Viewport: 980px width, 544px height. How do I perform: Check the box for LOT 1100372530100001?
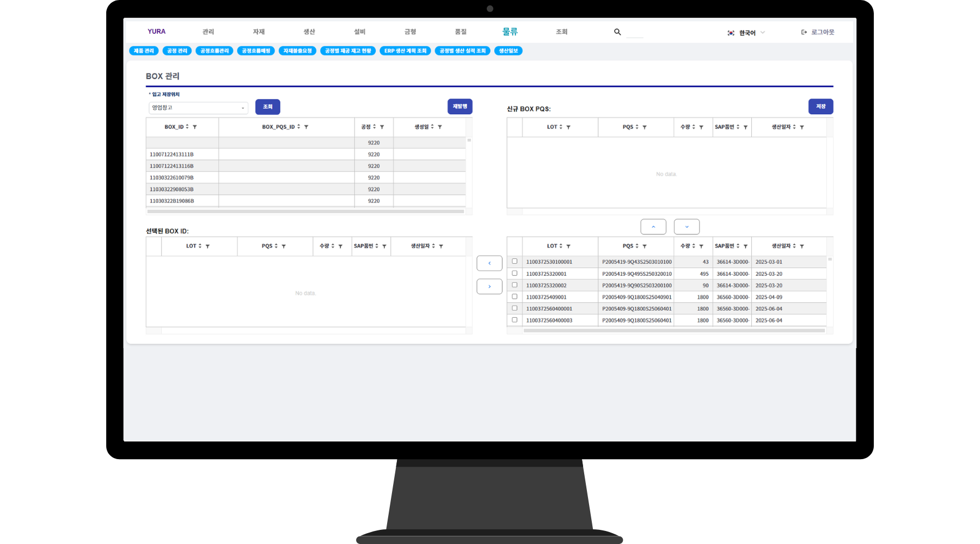[x=514, y=261]
